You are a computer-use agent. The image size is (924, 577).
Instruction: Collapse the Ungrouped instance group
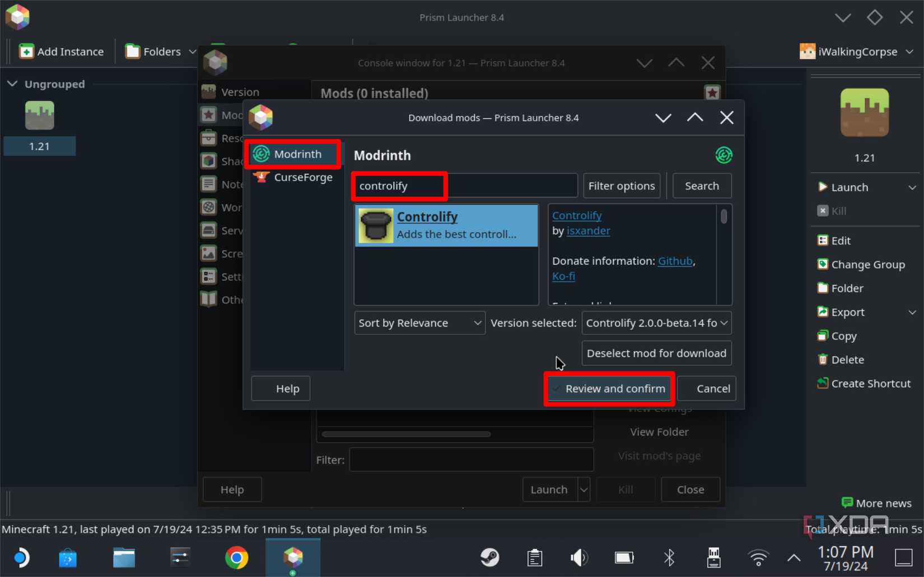tap(12, 84)
